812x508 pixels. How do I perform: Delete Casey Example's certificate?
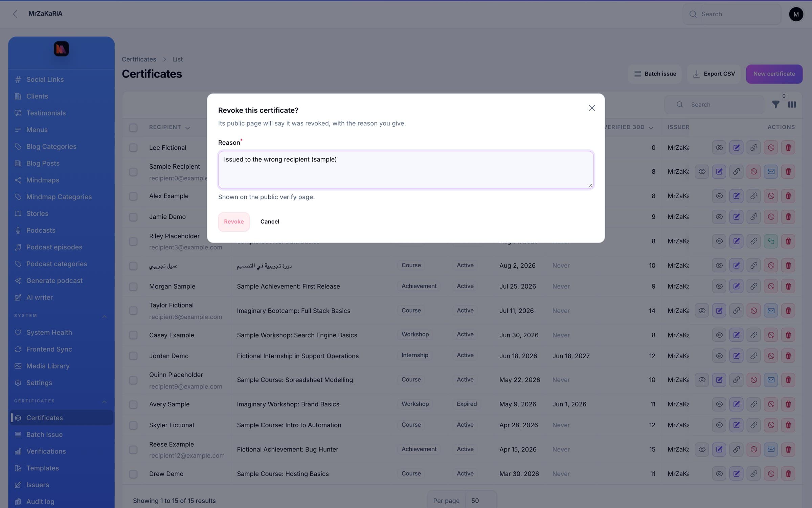788,335
